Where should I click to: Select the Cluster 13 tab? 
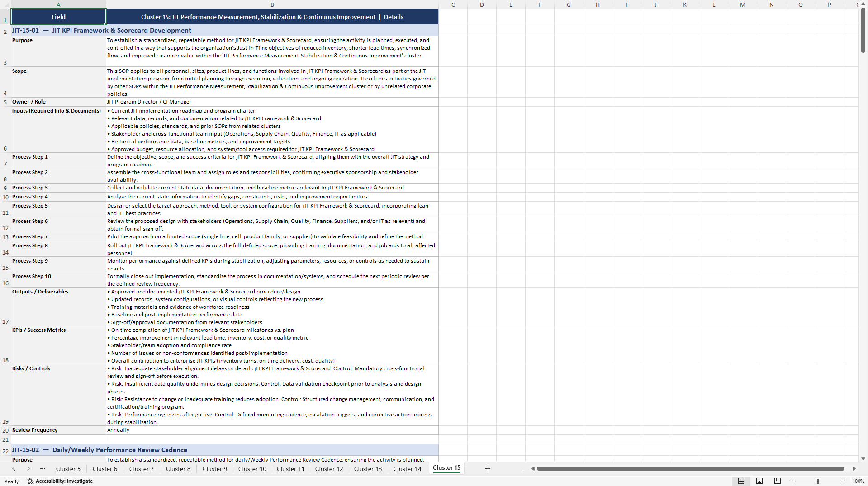[x=368, y=469]
